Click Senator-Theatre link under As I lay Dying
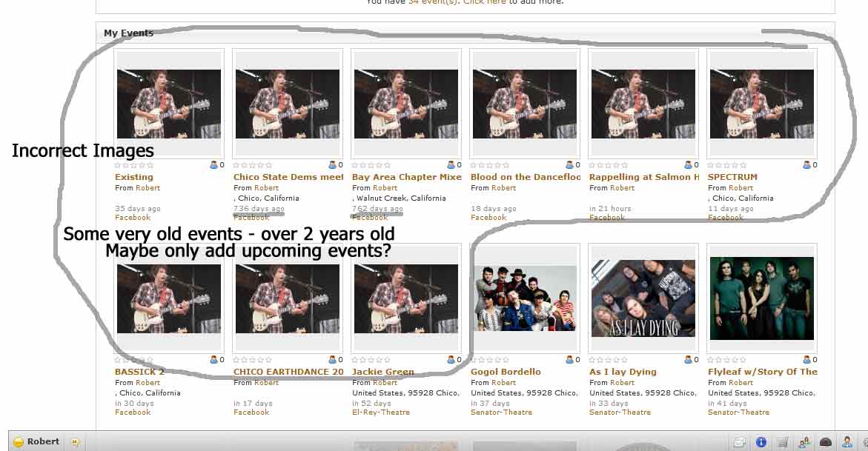Viewport: 868px width, 451px height. pyautogui.click(x=620, y=412)
